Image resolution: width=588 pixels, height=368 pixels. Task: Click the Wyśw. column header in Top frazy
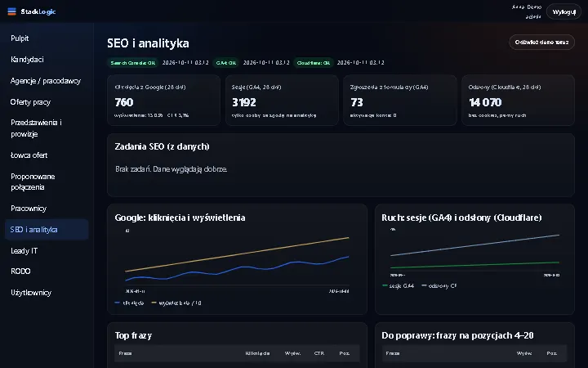pos(292,353)
